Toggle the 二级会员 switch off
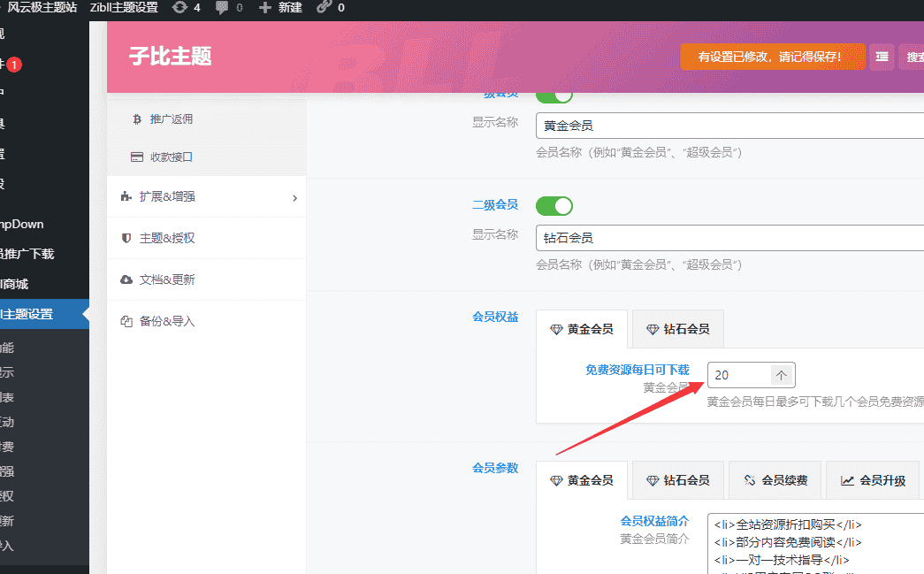 (x=554, y=206)
